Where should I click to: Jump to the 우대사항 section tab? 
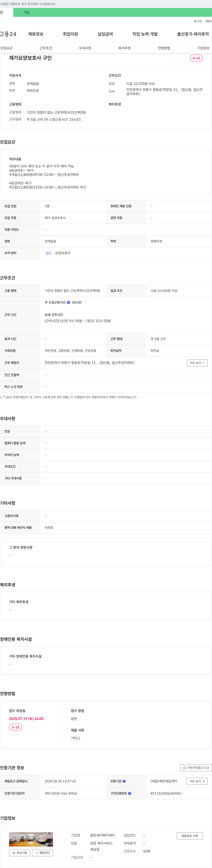click(85, 48)
